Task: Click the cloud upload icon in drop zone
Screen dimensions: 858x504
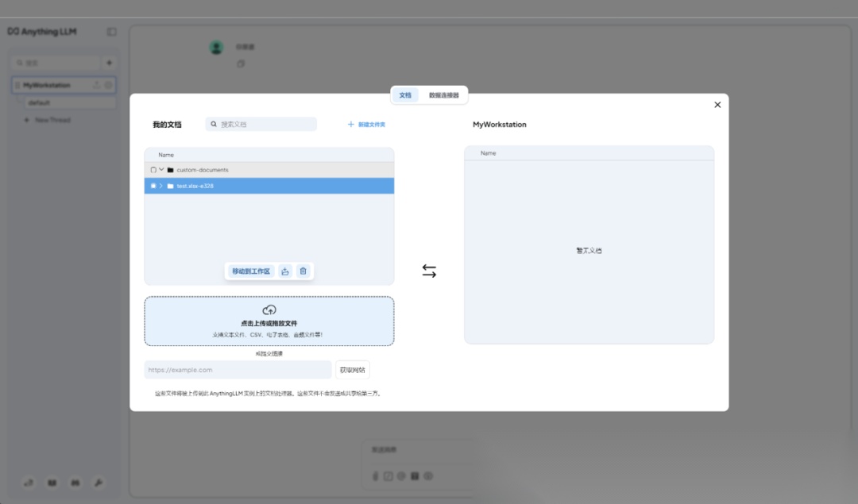Action: click(269, 310)
